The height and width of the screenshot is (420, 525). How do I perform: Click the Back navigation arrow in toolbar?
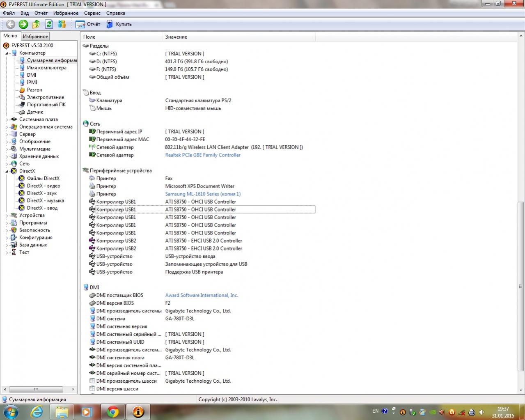click(x=11, y=24)
